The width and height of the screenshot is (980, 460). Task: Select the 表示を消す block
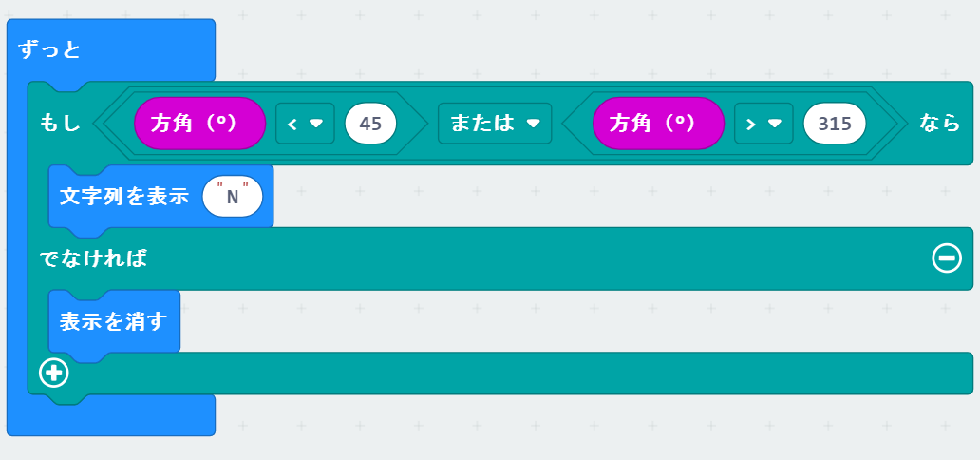click(x=114, y=321)
